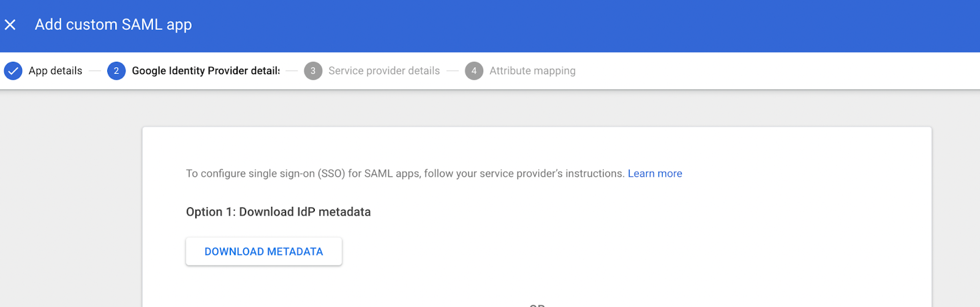The height and width of the screenshot is (307, 980).
Task: Click the completed checkmark icon for App details
Action: pos(13,71)
